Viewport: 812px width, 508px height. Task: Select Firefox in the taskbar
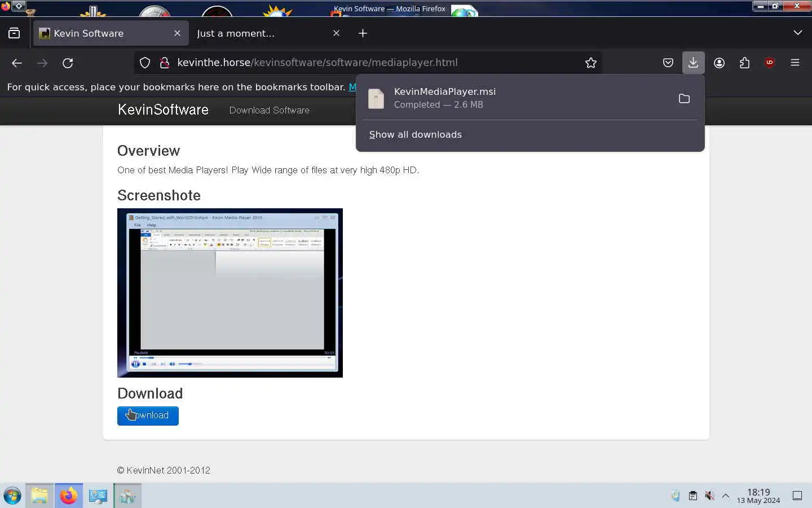coord(69,496)
